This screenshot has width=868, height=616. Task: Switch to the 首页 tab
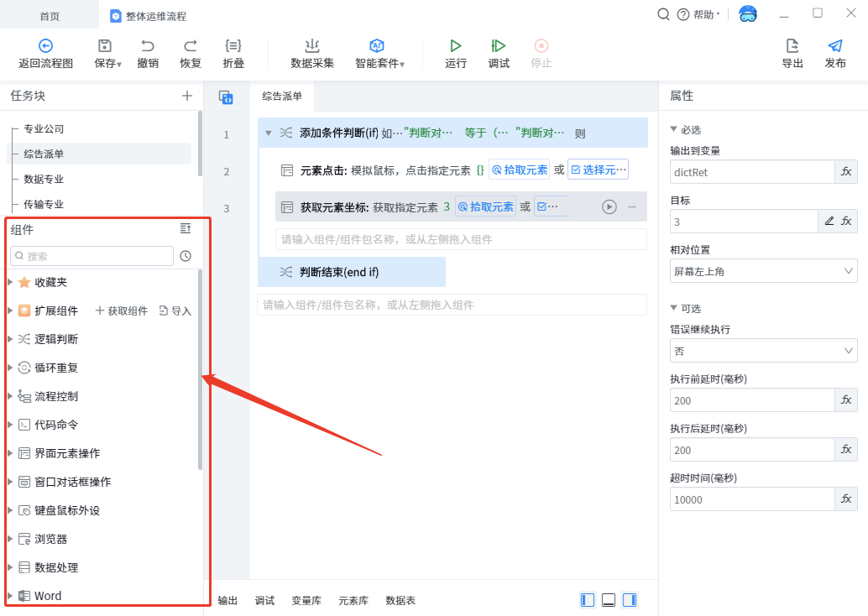click(x=50, y=16)
